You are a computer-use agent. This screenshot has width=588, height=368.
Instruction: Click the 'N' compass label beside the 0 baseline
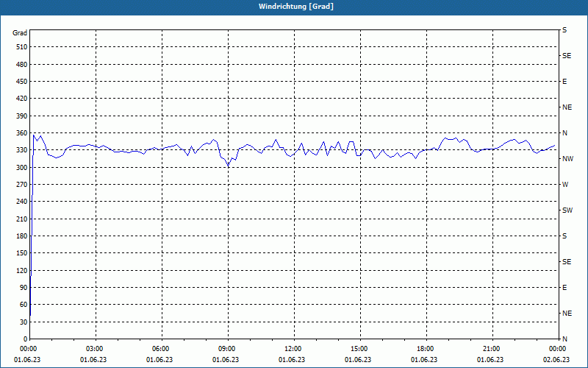click(564, 339)
